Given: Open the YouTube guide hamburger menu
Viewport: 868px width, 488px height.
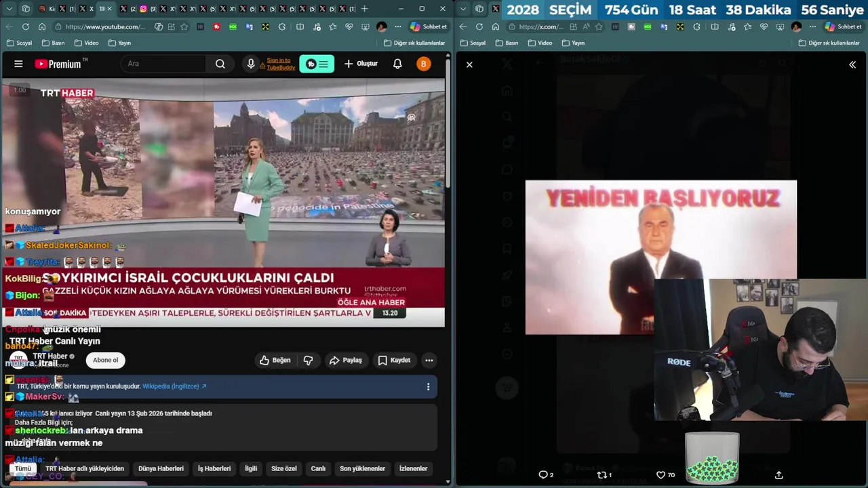Looking at the screenshot, I should point(18,64).
